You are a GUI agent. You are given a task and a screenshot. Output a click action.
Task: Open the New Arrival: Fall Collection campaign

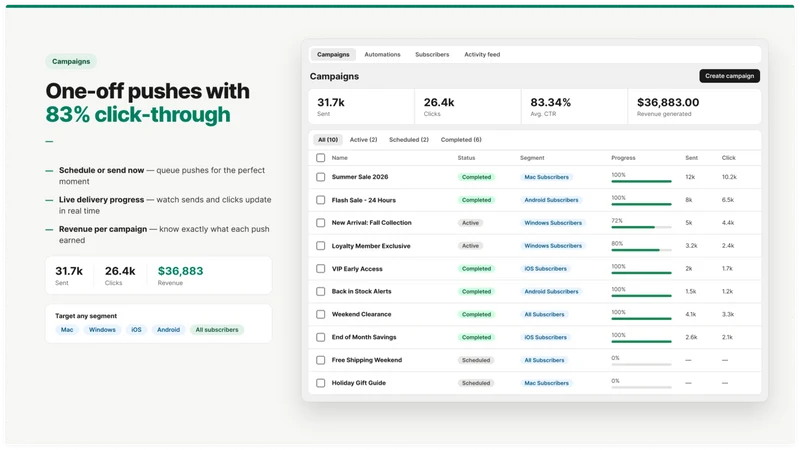(x=371, y=223)
